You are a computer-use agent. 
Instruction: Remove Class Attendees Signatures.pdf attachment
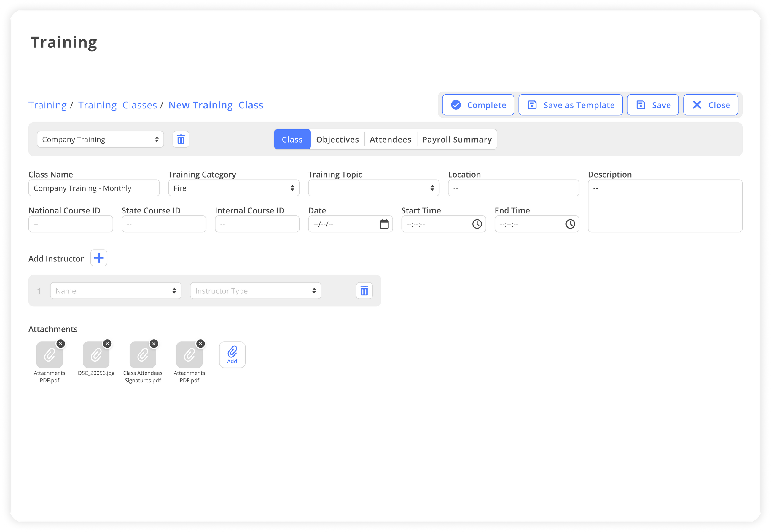pyautogui.click(x=154, y=344)
